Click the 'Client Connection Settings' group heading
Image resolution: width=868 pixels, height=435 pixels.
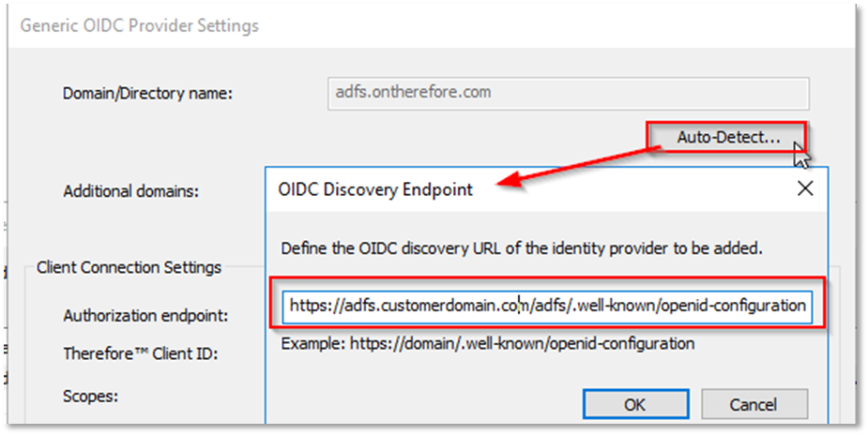coord(129,268)
